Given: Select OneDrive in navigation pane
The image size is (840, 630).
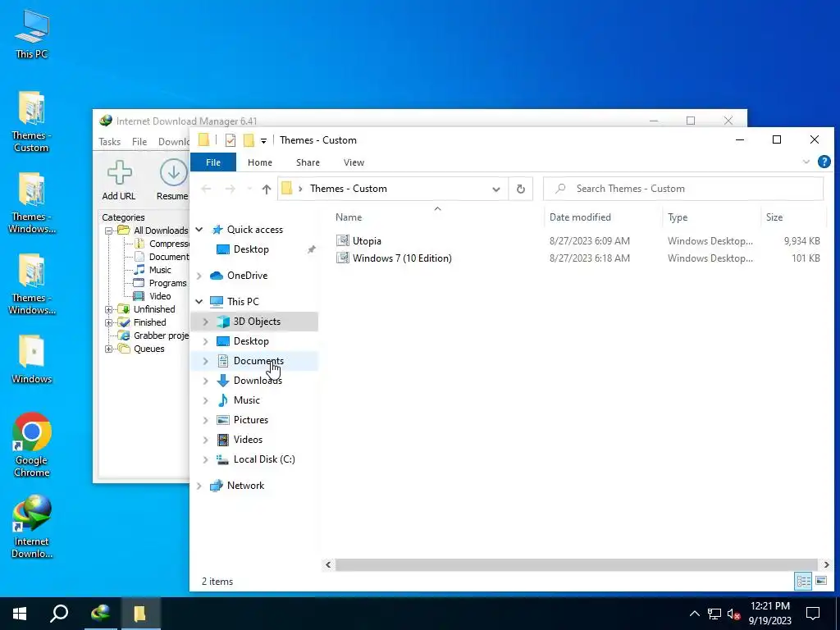Looking at the screenshot, I should (x=247, y=276).
